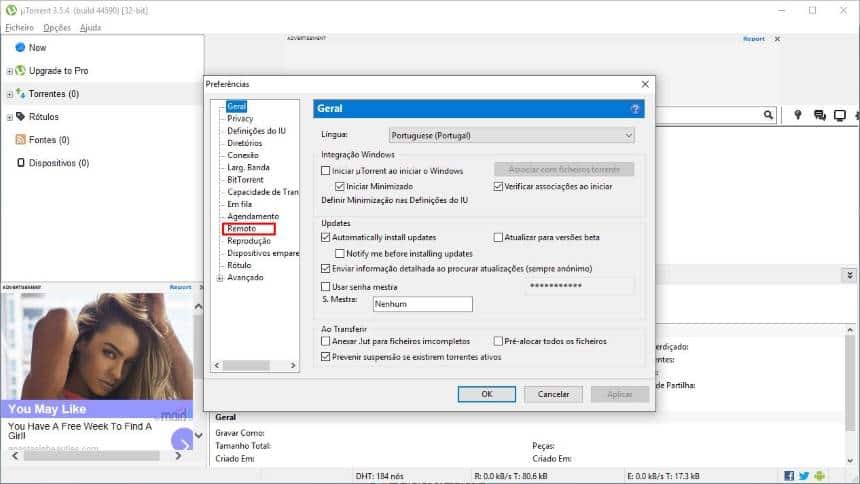The height and width of the screenshot is (484, 860).
Task: Click the µTorrent logo in title bar
Action: (11, 10)
